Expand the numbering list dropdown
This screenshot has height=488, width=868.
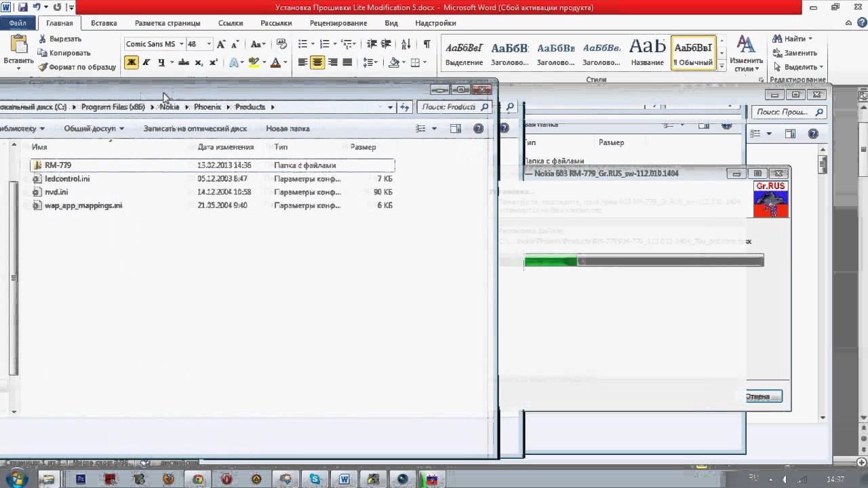click(x=334, y=44)
